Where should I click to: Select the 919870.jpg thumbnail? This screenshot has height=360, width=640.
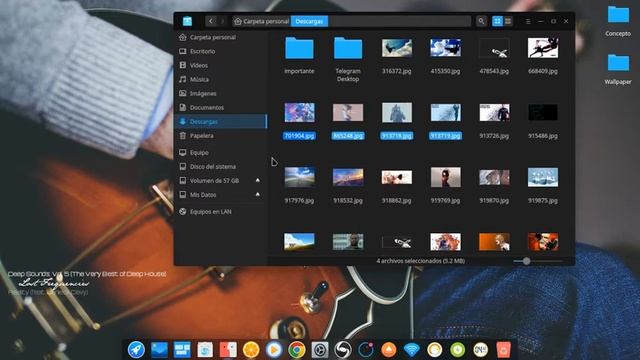tap(494, 177)
